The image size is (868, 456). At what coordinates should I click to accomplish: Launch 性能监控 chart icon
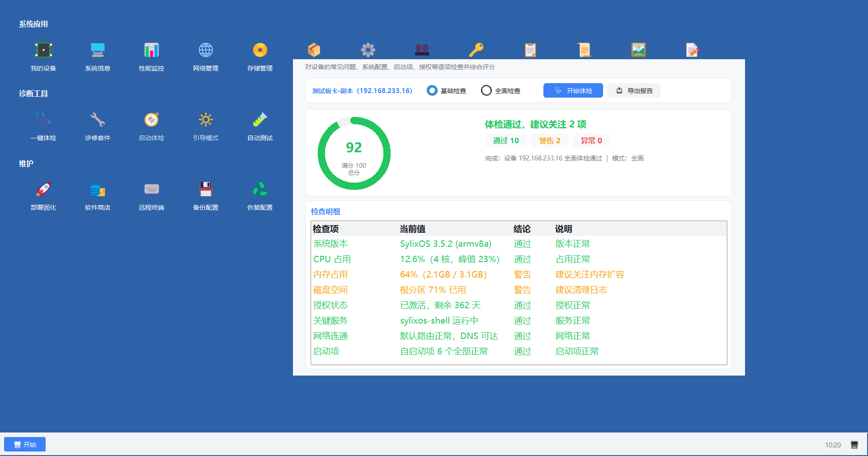click(151, 50)
